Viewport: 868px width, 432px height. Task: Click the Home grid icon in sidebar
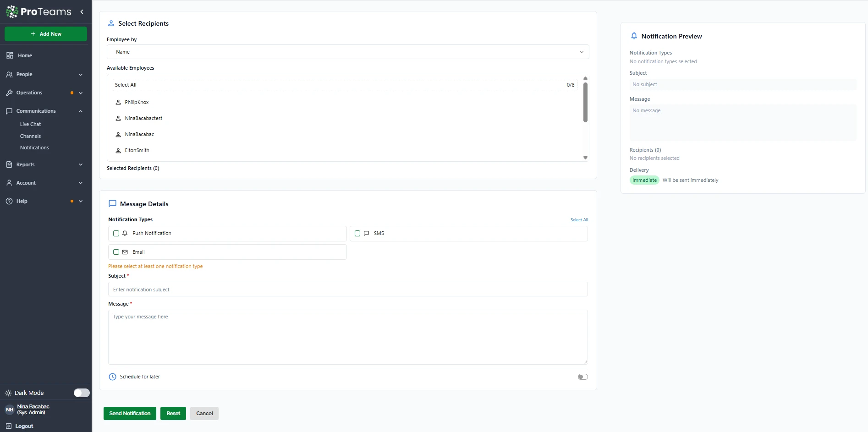(10, 55)
